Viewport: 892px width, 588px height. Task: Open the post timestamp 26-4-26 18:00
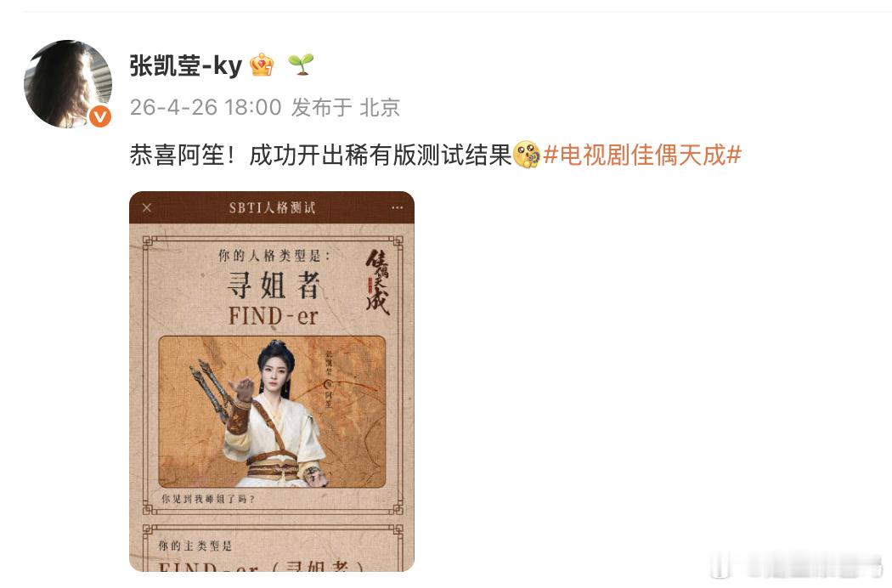coord(206,107)
